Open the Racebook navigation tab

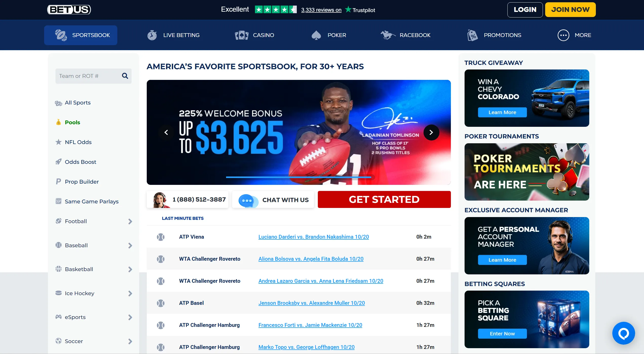406,35
